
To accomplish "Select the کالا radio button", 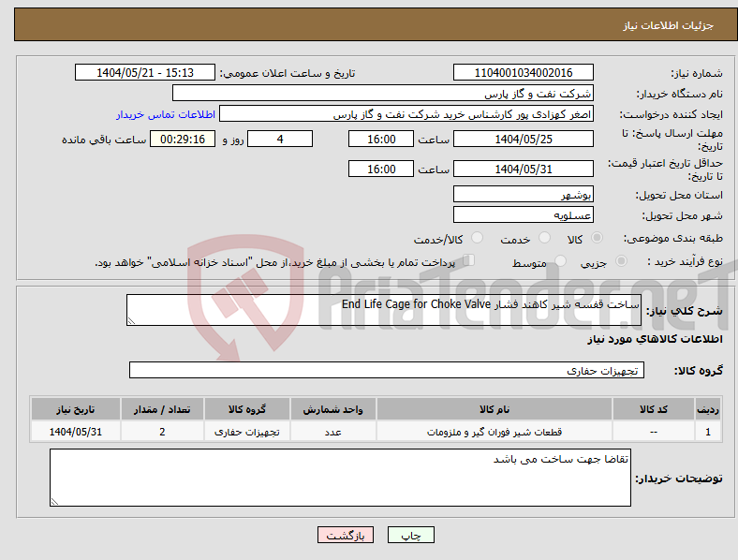I will point(597,238).
